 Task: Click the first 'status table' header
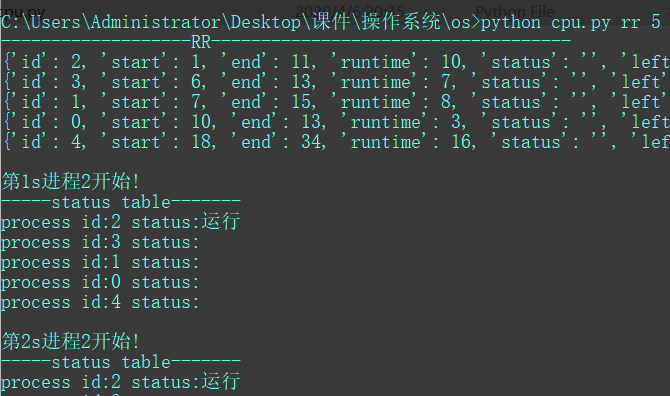coord(120,202)
